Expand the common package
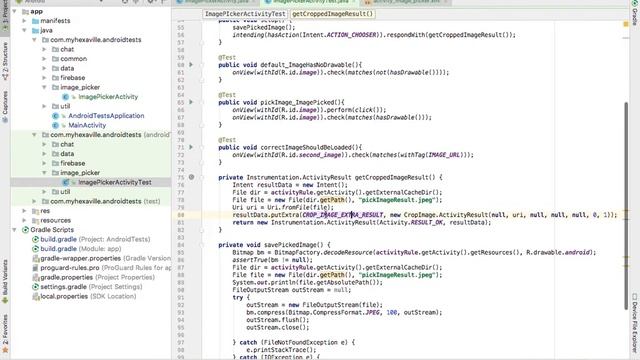 (x=44, y=59)
